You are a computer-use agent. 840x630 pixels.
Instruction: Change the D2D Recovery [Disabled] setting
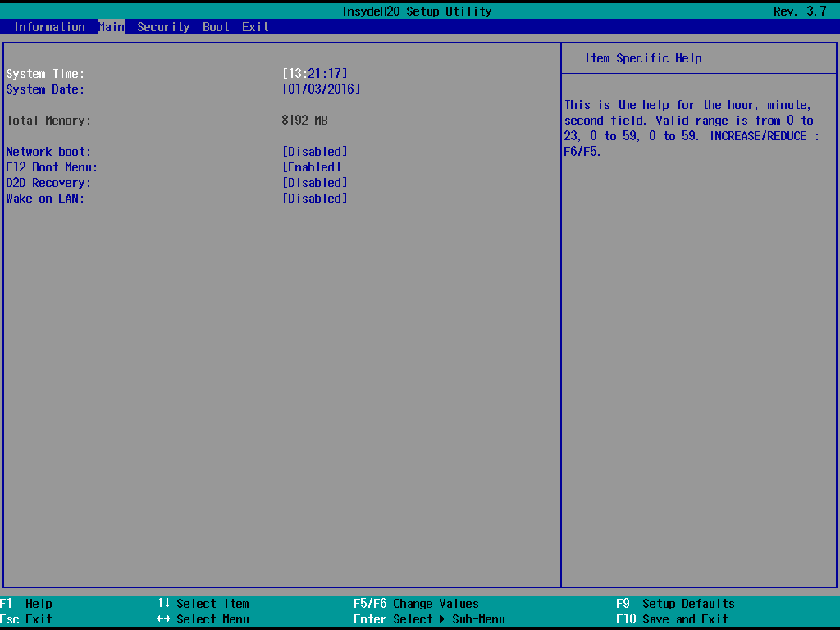click(x=315, y=183)
